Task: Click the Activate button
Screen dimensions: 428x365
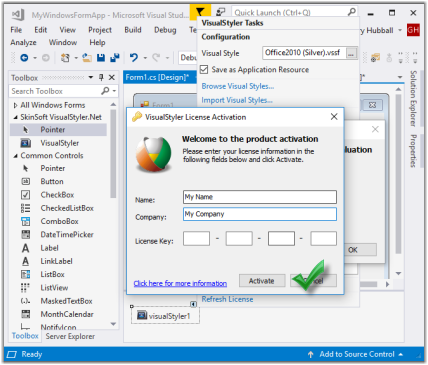Action: (x=262, y=281)
